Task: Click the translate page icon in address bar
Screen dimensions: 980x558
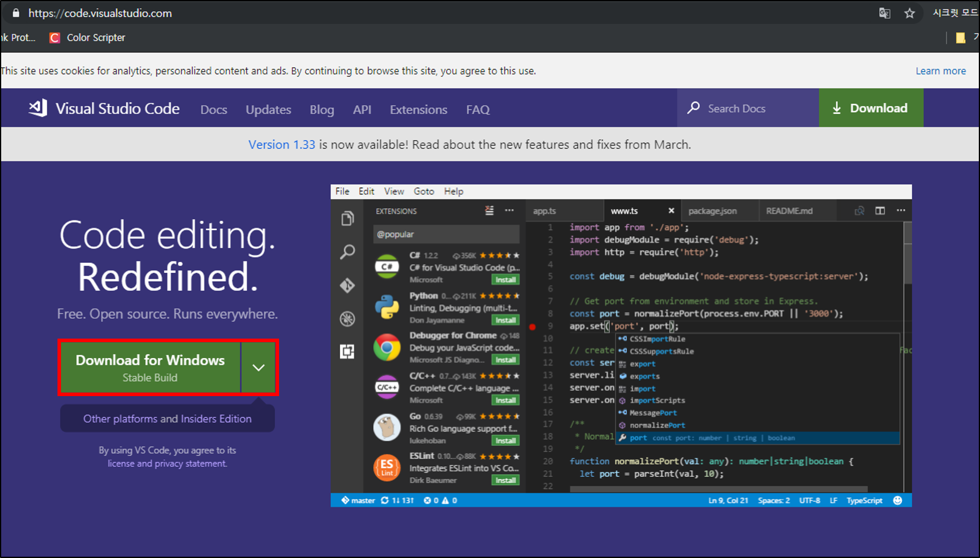Action: 885,13
